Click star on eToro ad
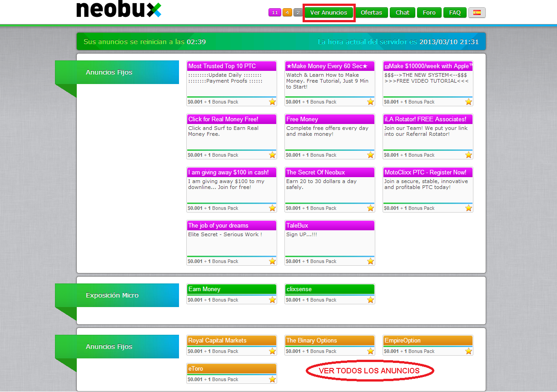The width and height of the screenshot is (557, 392). [x=272, y=379]
